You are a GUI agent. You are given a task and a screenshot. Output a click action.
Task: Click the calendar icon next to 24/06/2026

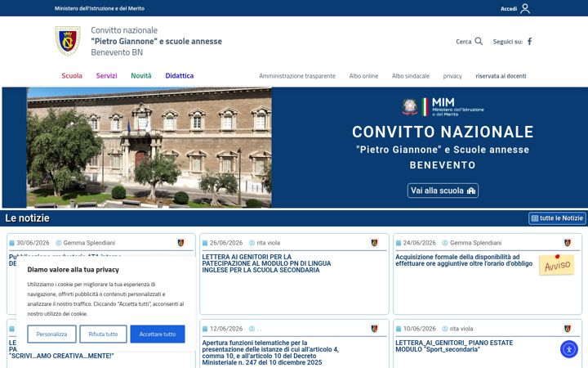(399, 243)
